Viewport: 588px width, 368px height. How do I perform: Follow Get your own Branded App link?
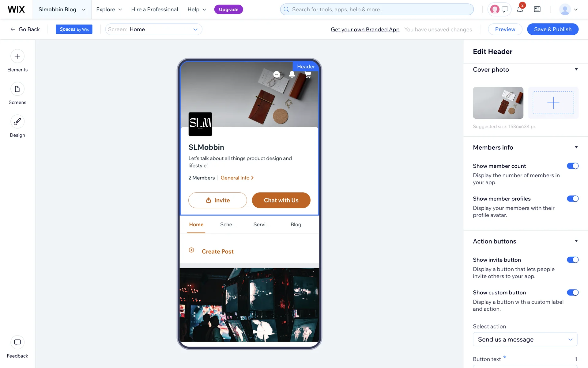point(365,29)
